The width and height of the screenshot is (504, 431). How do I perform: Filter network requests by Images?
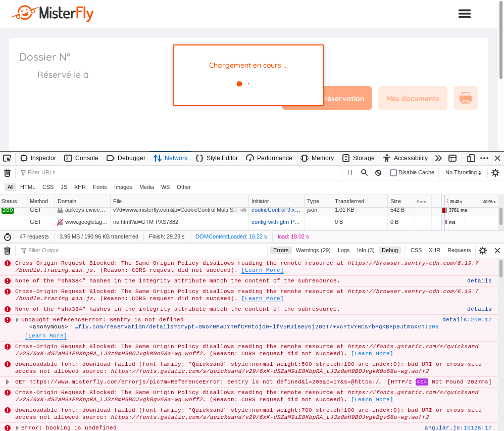point(123,187)
